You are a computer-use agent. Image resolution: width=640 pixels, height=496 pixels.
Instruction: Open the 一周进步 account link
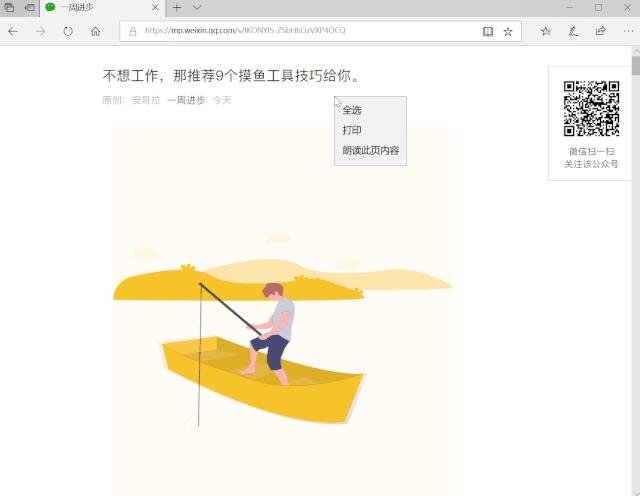(186, 100)
